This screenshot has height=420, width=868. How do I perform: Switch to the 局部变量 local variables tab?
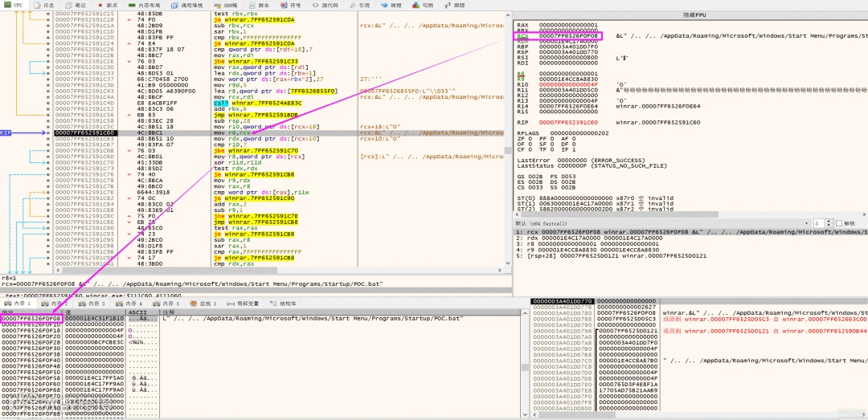247,304
